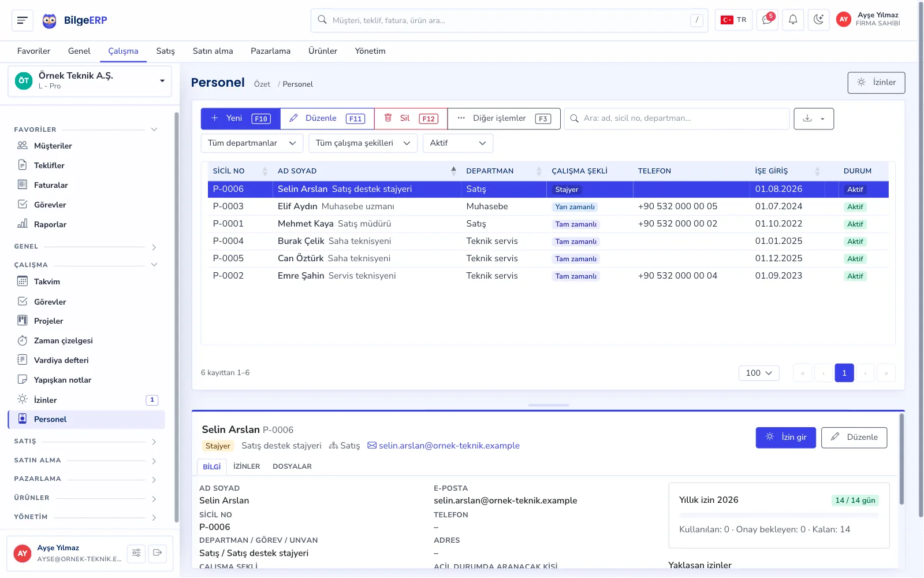Viewport: 924px width, 578px height.
Task: Open Diğer işlemler menu
Action: click(504, 118)
